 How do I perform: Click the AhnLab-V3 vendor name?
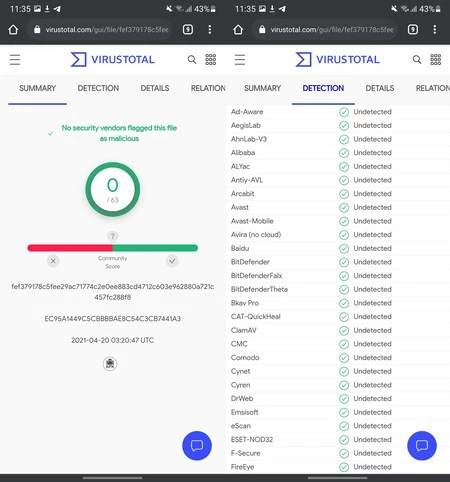tap(249, 139)
